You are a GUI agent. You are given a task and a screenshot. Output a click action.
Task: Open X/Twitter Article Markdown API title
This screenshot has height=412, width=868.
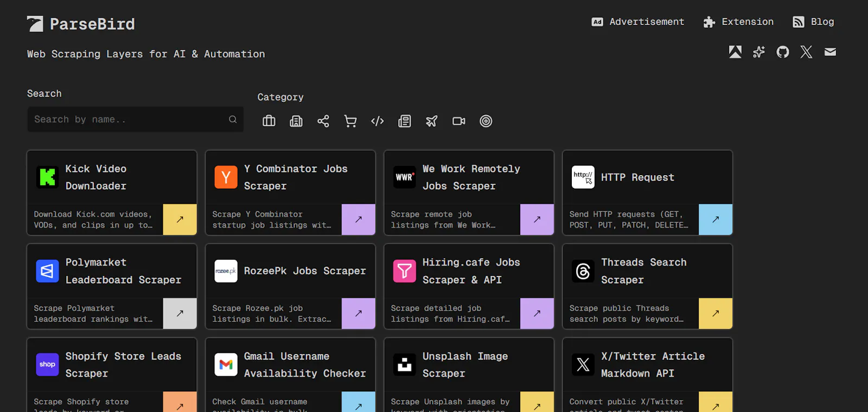[653, 365]
